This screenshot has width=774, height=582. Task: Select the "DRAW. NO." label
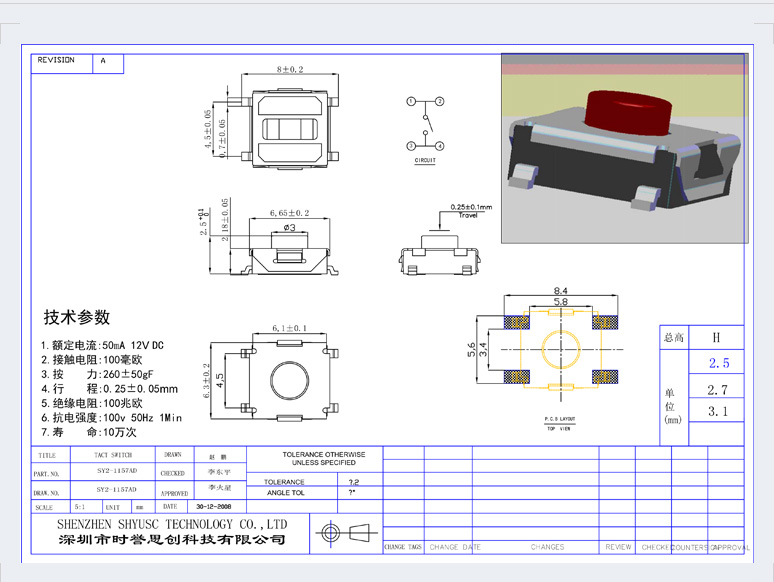(46, 493)
